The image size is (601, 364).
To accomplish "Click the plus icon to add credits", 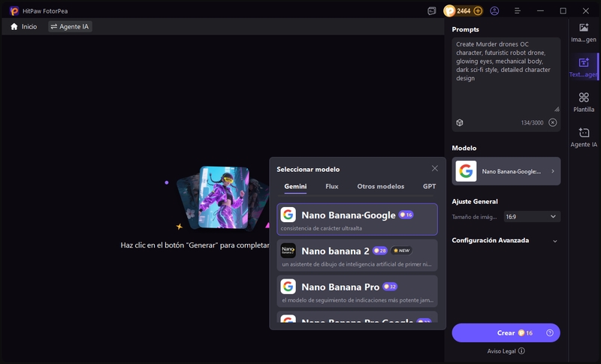I will 478,11.
